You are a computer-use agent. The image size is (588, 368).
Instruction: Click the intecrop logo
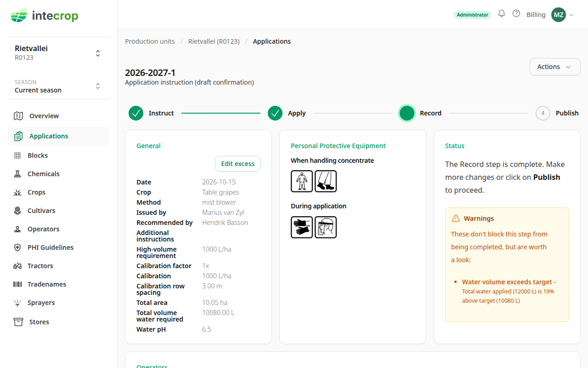tap(45, 16)
